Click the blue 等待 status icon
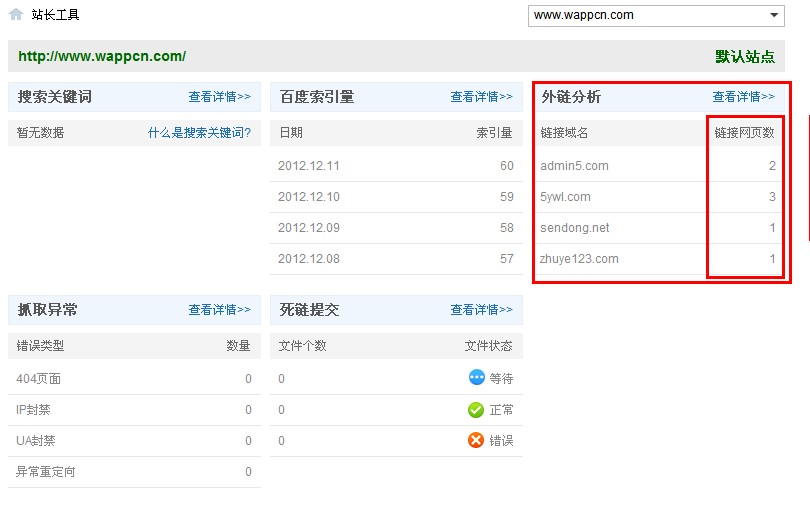 (x=476, y=378)
